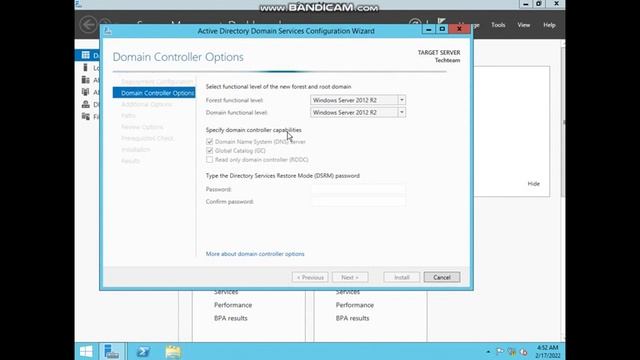Go back with Server Manager's back arrow
640x360 pixels.
click(88, 24)
